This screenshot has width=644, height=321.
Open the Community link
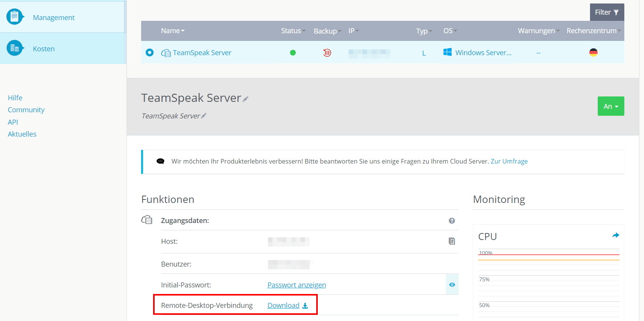(26, 110)
